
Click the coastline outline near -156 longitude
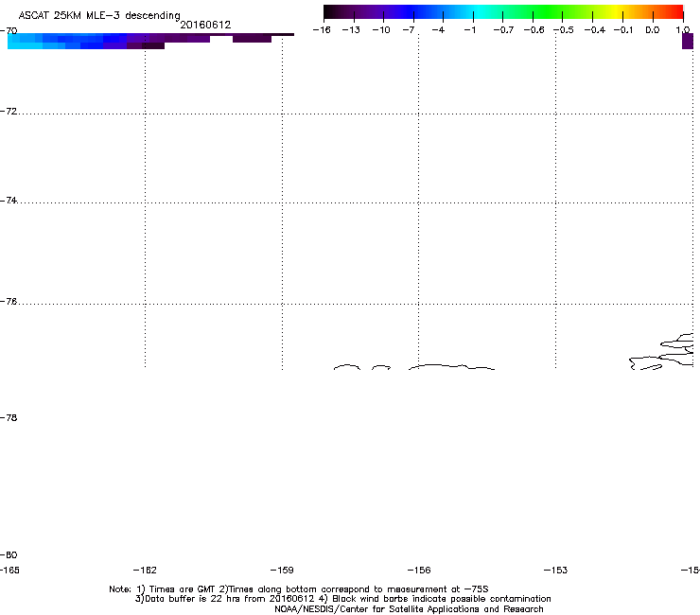[451, 367]
